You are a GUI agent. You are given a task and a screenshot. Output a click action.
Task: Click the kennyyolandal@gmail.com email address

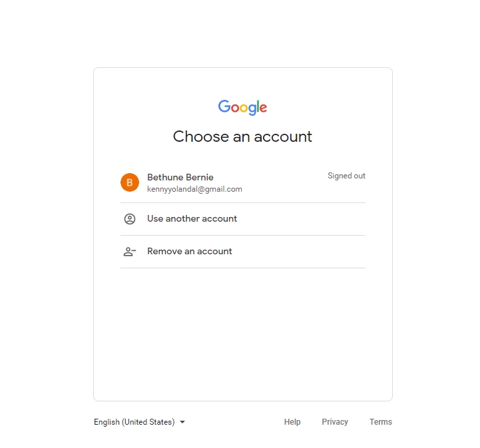[x=194, y=189]
